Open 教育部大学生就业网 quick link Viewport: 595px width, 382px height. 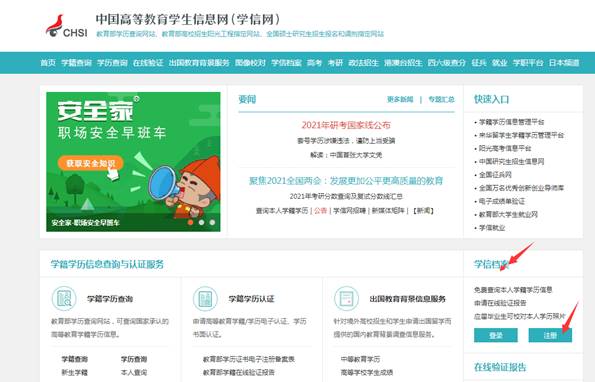click(x=508, y=215)
